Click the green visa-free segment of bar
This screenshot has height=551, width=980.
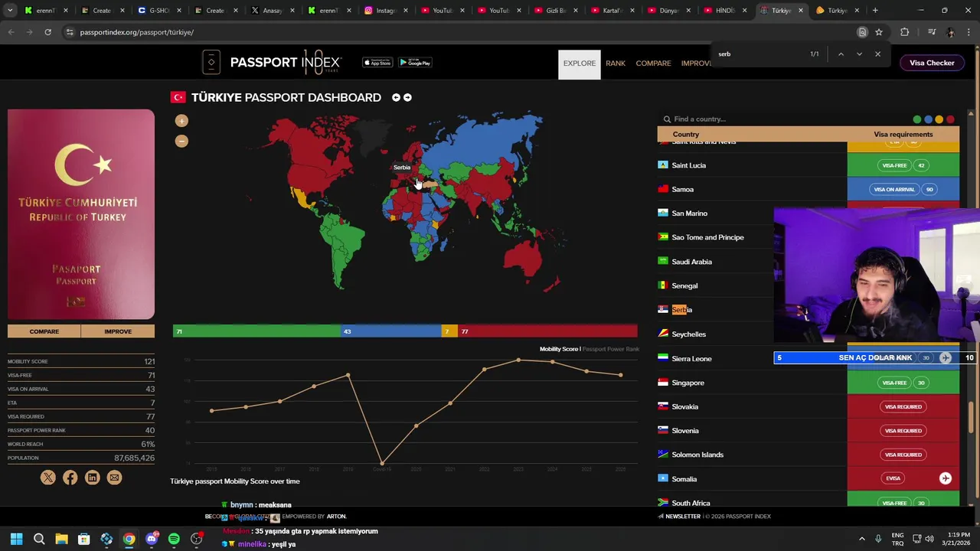click(x=256, y=331)
